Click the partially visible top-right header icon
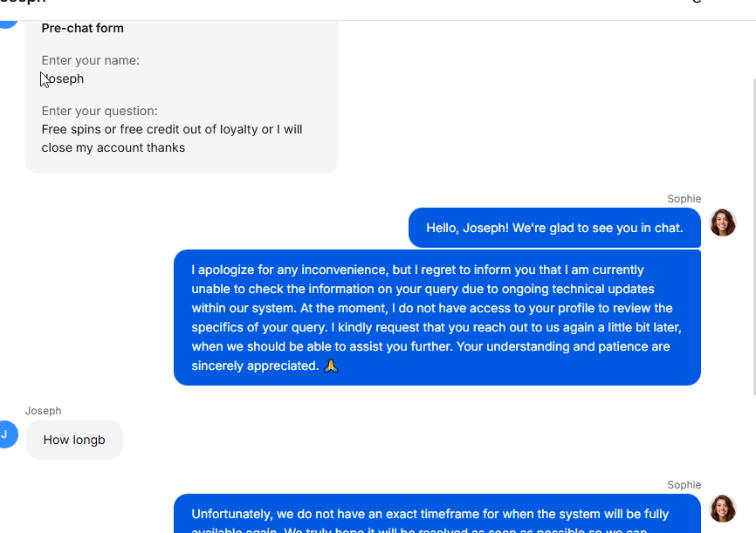This screenshot has height=533, width=756. pyautogui.click(x=697, y=2)
